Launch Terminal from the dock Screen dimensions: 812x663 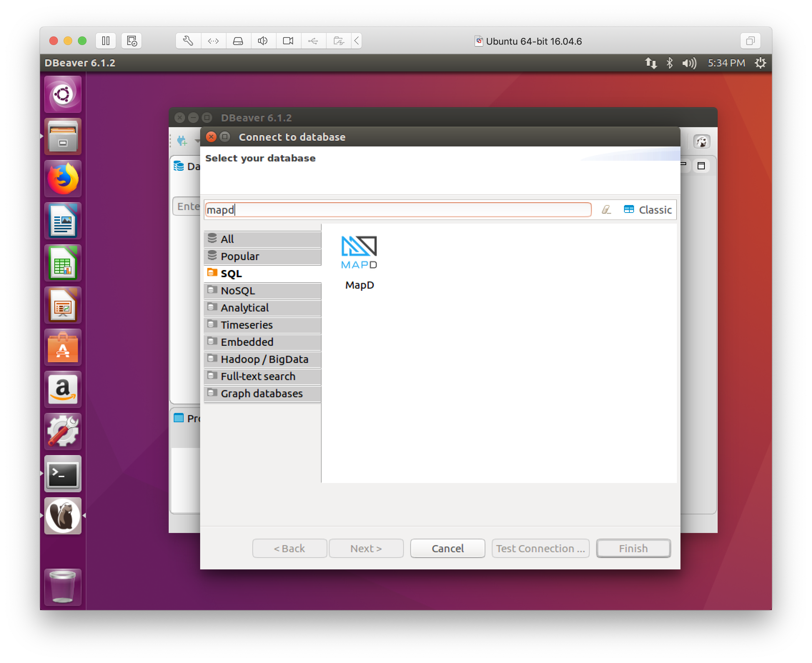point(63,474)
